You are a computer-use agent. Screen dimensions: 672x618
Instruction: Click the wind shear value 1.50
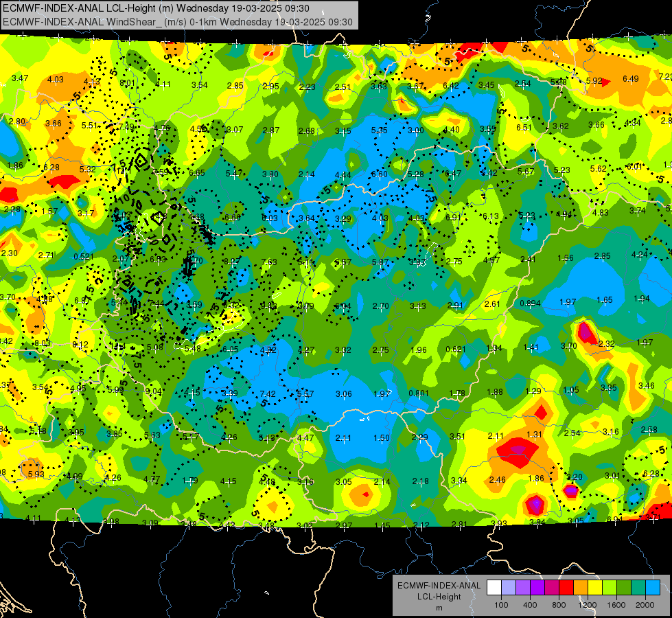tap(382, 437)
